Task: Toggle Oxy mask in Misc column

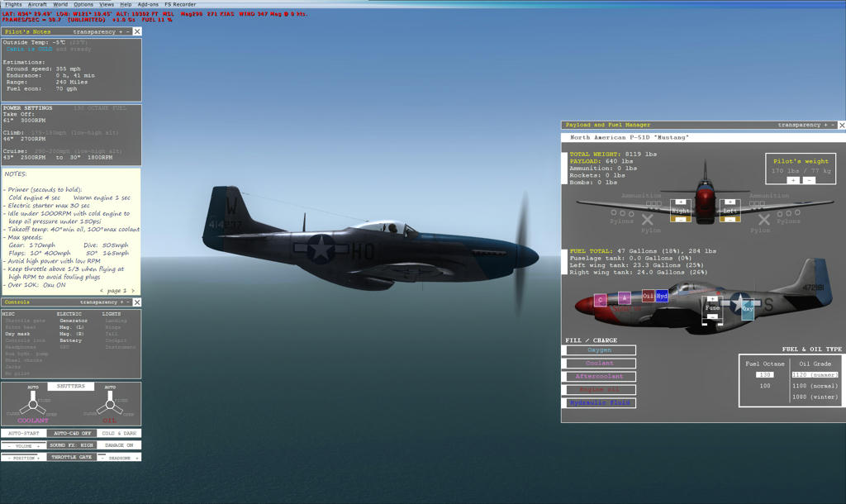Action: [x=17, y=334]
